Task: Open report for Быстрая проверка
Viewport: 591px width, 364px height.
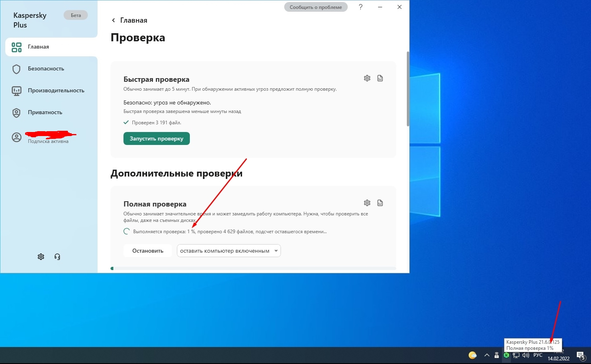Action: pyautogui.click(x=380, y=78)
